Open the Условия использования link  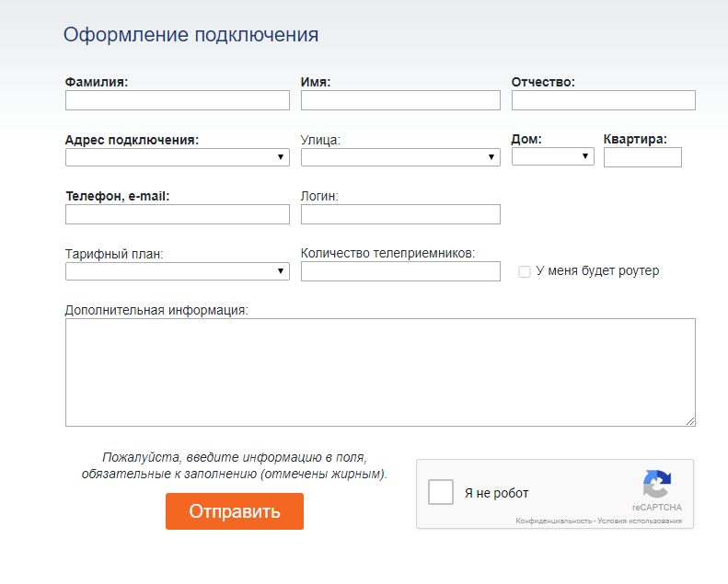tap(640, 521)
